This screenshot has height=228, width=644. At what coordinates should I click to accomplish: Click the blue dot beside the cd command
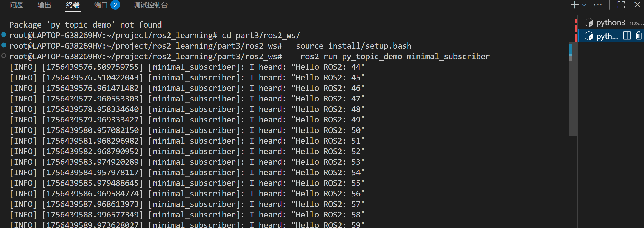[4, 34]
